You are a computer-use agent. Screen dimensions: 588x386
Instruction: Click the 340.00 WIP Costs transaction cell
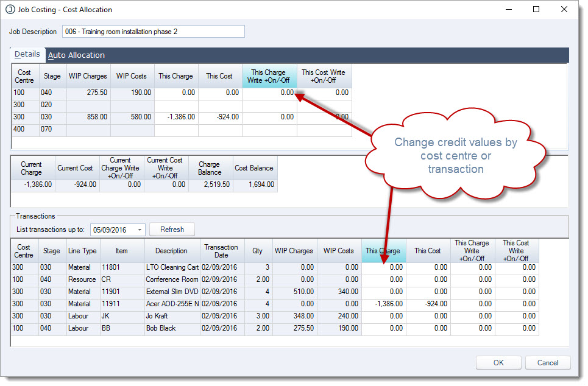click(x=339, y=292)
